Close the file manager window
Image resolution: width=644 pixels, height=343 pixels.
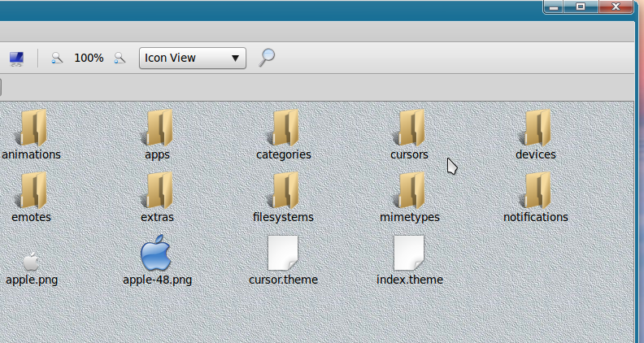(616, 7)
